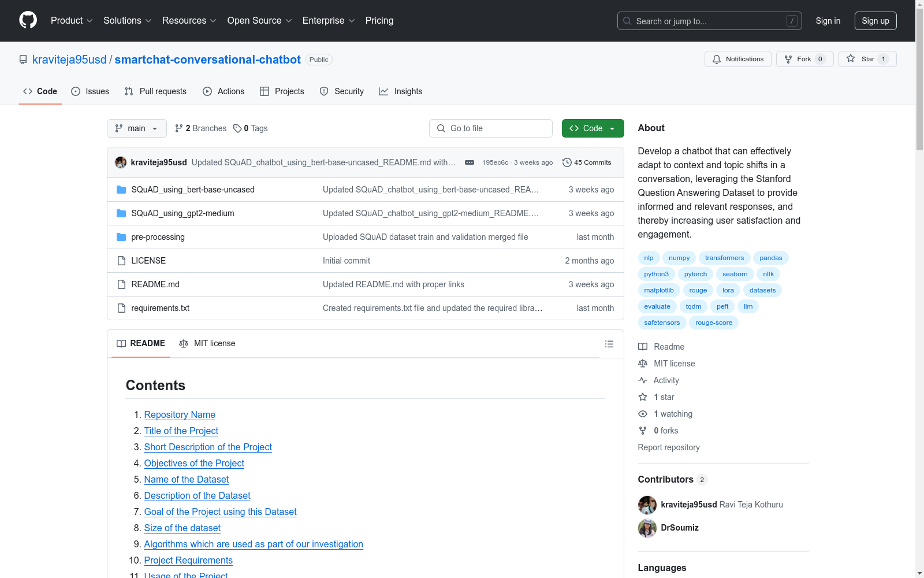Open the main branch selector dropdown

(x=137, y=128)
